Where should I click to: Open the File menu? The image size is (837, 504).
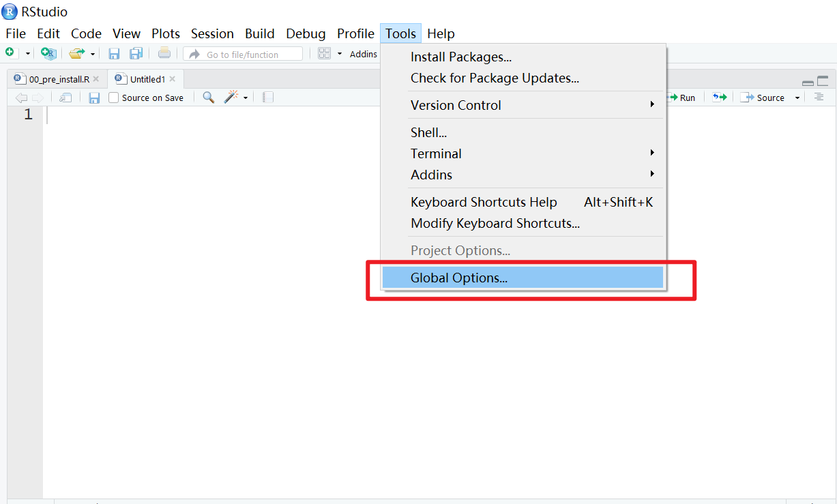[x=16, y=33]
